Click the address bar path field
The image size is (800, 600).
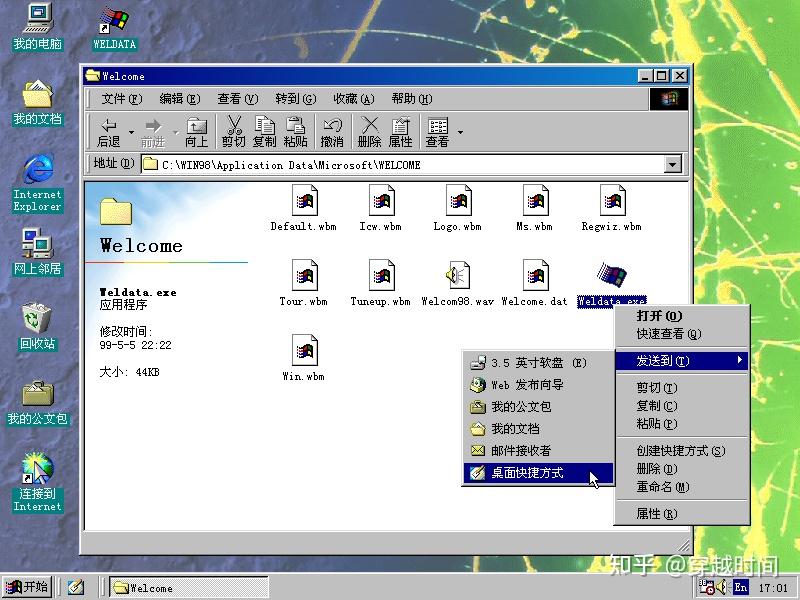point(403,165)
